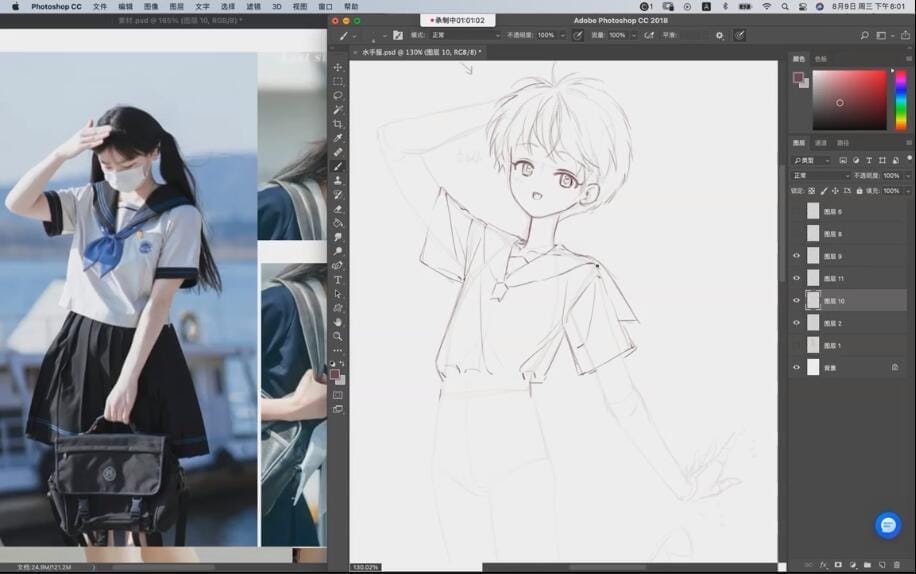Toggle visibility of layer 图层 2
The width and height of the screenshot is (916, 574).
pyautogui.click(x=796, y=323)
